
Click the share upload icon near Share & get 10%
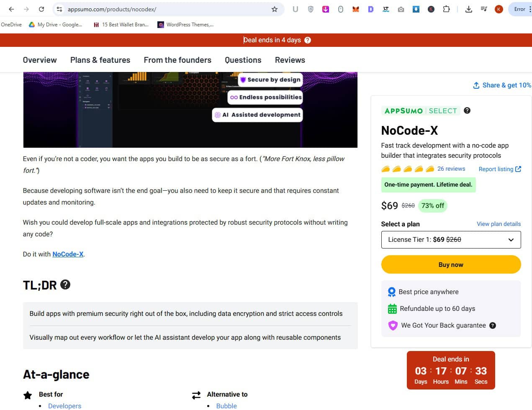(x=476, y=85)
